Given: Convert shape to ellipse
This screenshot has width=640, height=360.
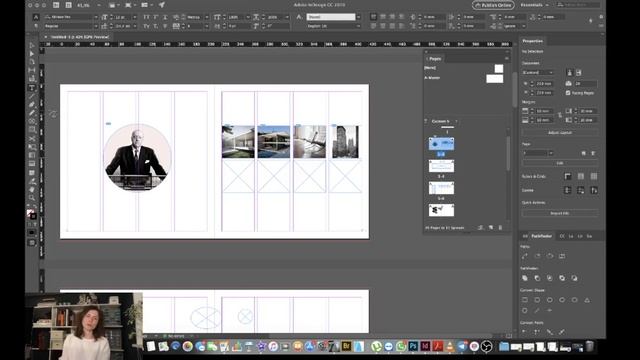Looking at the screenshot, I should 574,300.
